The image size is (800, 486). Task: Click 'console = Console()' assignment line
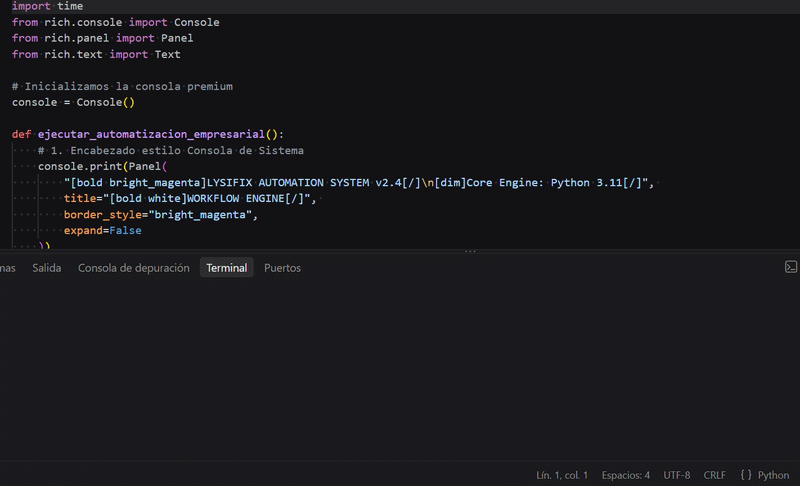coord(73,103)
